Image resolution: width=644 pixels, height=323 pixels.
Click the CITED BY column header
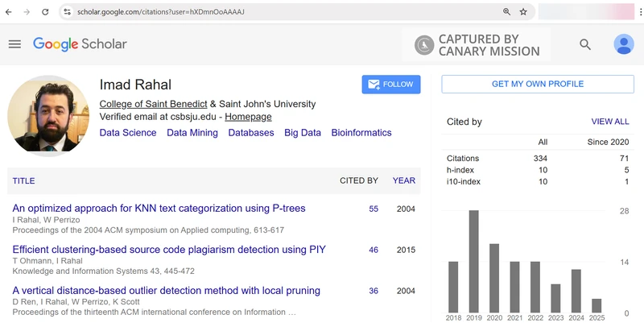point(359,180)
